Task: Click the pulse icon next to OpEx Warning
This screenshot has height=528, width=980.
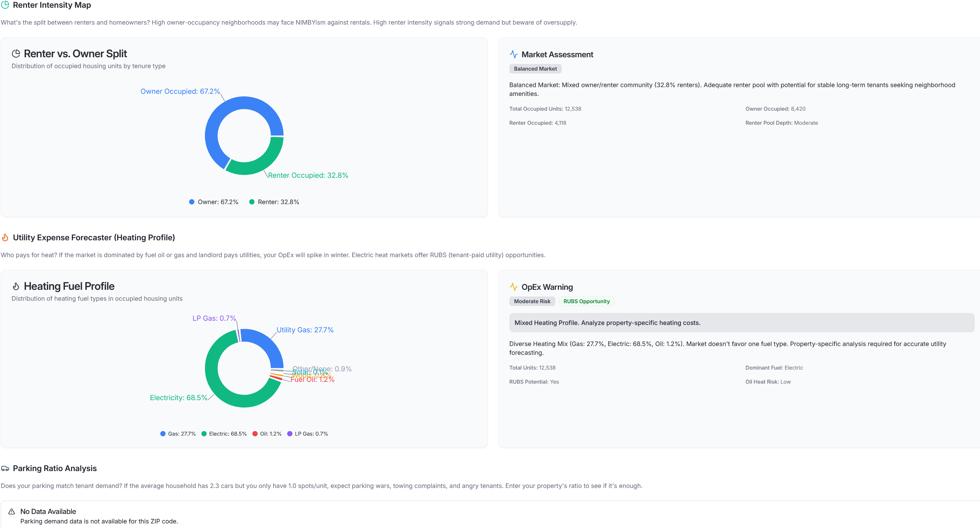Action: coord(514,287)
